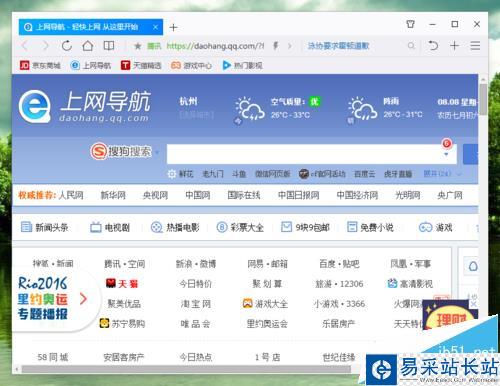Bookmark the page with the star icon
The width and height of the screenshot is (500, 386).
tap(138, 46)
